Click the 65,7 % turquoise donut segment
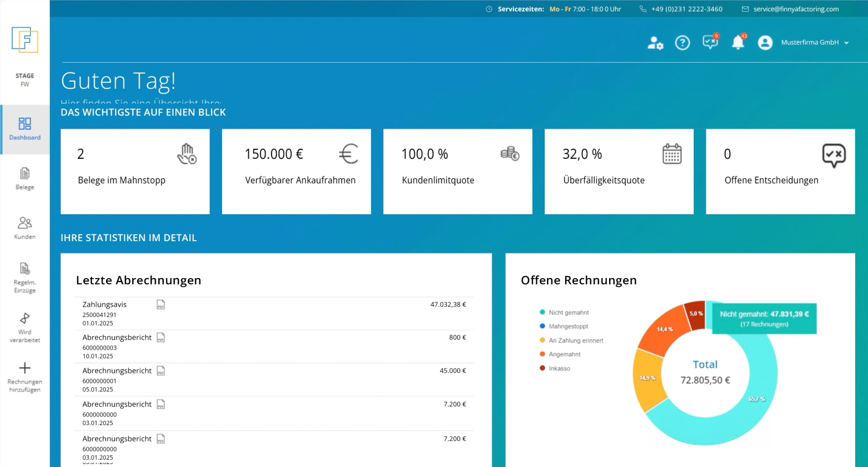 point(757,399)
